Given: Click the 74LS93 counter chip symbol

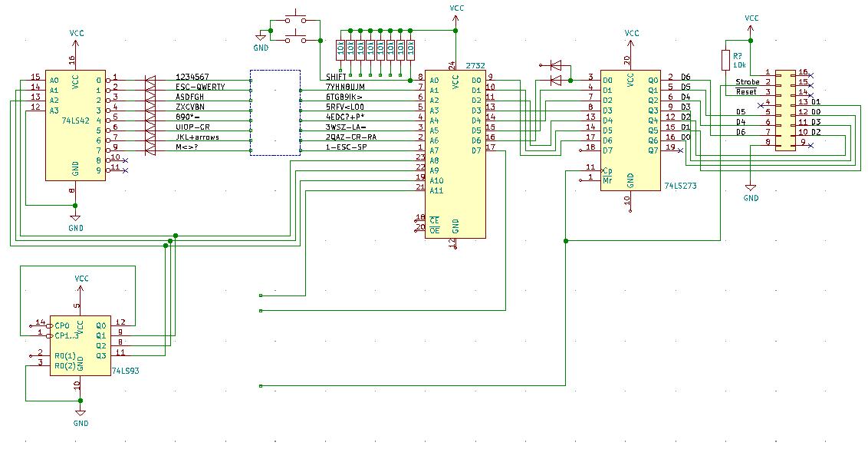Looking at the screenshot, I should [x=80, y=345].
